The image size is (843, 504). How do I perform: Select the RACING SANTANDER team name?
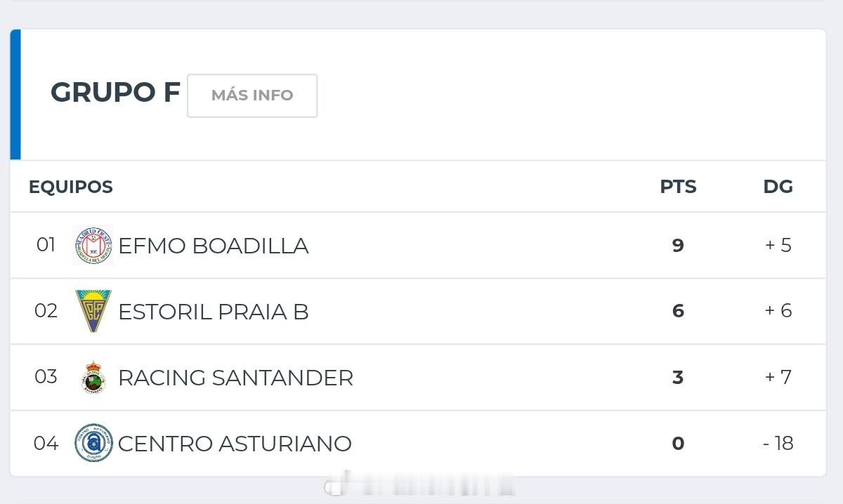coord(235,378)
